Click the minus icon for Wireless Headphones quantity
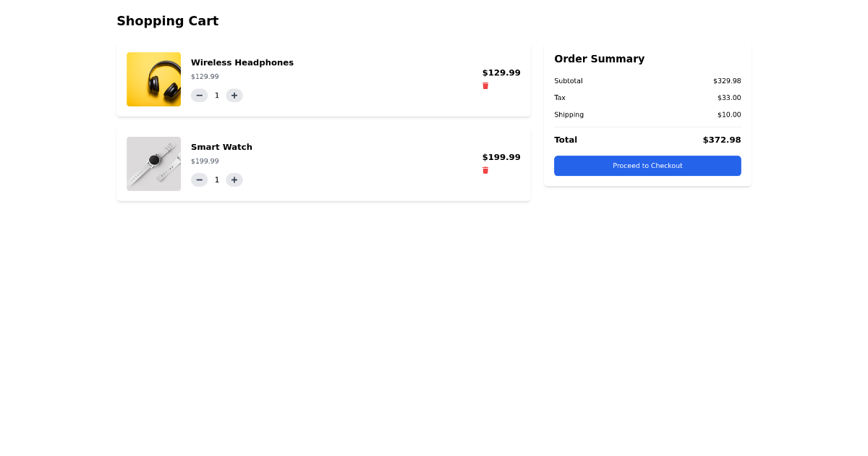The height and width of the screenshot is (456, 868). pyautogui.click(x=199, y=95)
